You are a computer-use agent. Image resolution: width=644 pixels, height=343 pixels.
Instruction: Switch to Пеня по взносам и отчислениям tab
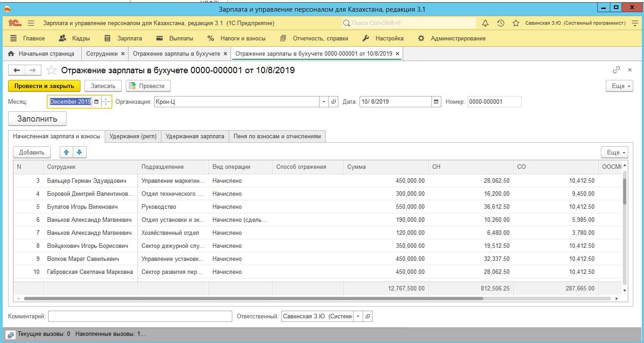(277, 136)
